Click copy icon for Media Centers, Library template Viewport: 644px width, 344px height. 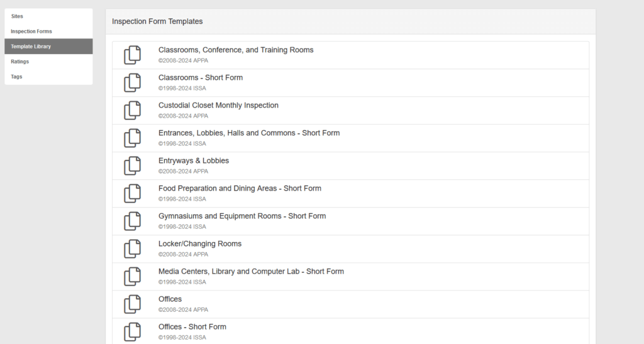[132, 277]
